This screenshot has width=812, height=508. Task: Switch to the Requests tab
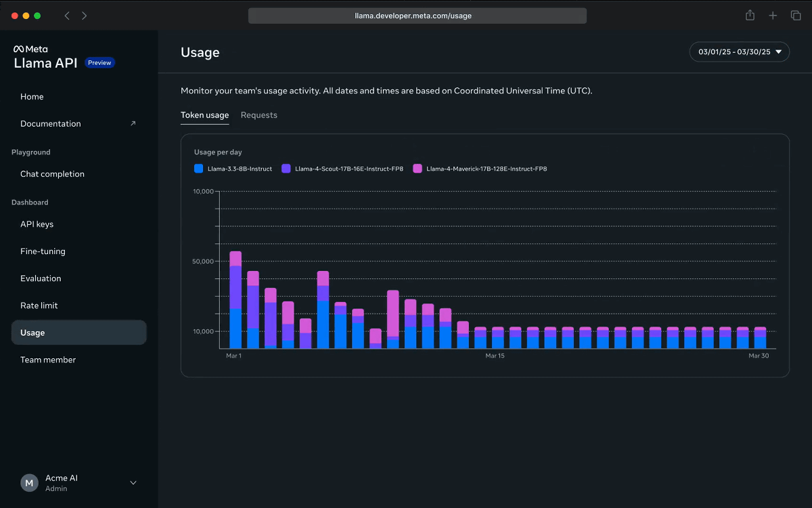point(259,115)
